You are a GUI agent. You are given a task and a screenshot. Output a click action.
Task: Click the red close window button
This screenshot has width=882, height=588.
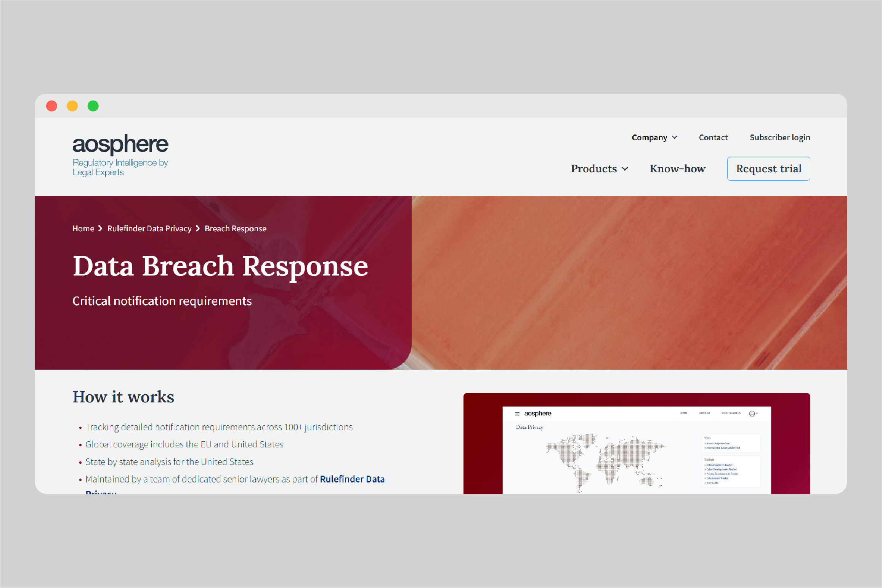(52, 106)
